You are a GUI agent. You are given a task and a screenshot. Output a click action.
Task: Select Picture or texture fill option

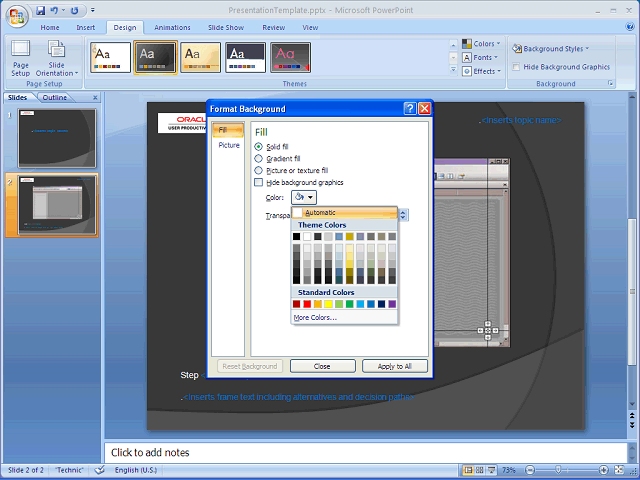click(258, 170)
